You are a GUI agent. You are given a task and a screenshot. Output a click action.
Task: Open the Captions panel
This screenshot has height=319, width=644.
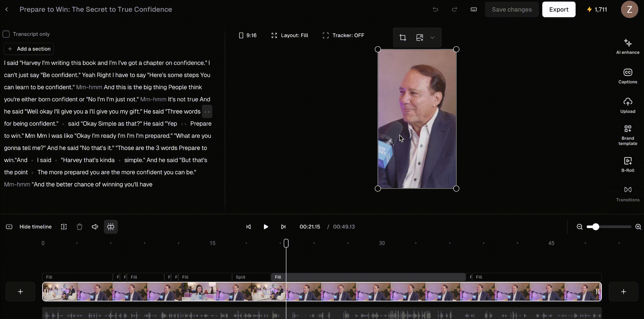coord(628,76)
